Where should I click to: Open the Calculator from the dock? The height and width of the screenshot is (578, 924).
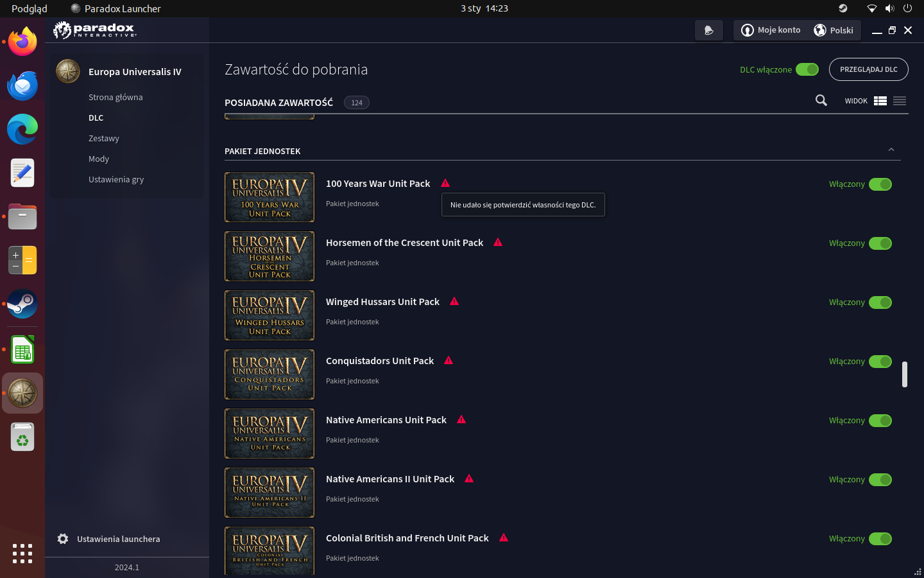[x=22, y=260]
